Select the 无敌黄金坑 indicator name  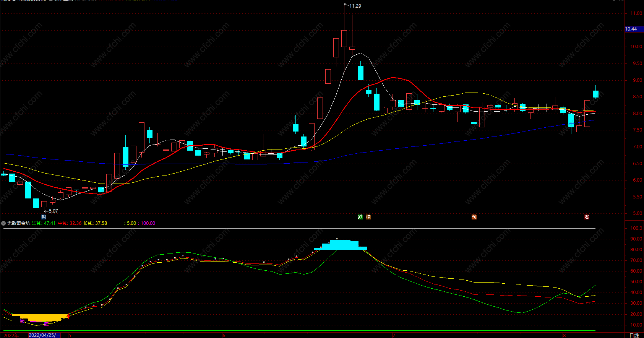(x=19, y=223)
